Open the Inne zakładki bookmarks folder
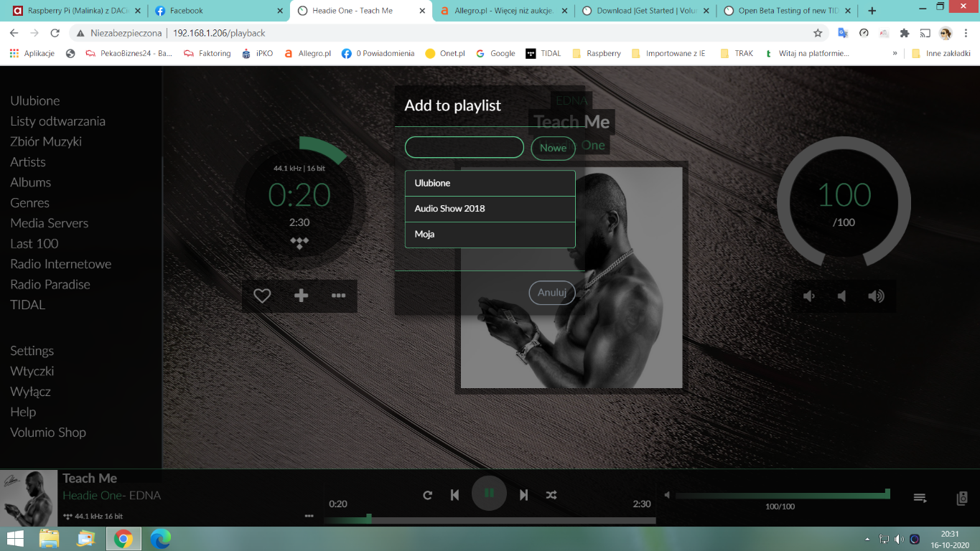The height and width of the screenshot is (551, 980). 941,53
